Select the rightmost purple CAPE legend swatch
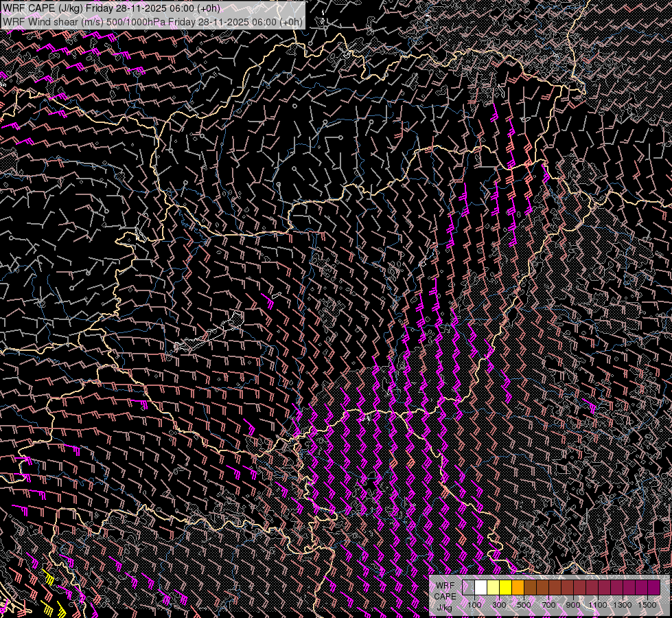672x618 pixels. click(x=653, y=588)
